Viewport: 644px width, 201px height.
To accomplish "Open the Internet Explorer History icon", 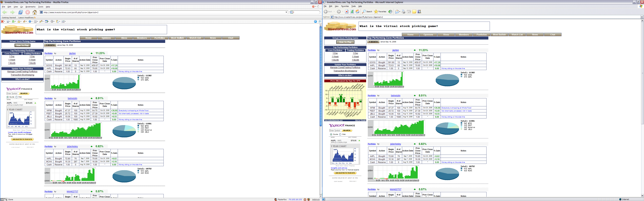I will [390, 12].
